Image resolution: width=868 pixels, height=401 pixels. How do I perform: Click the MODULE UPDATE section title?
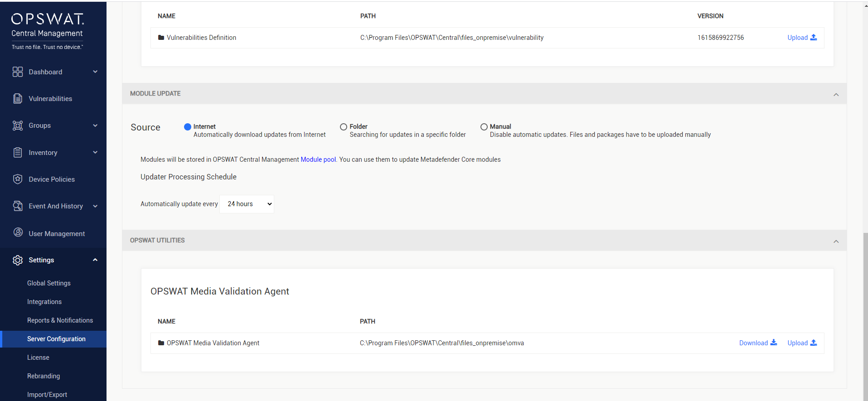pos(155,93)
